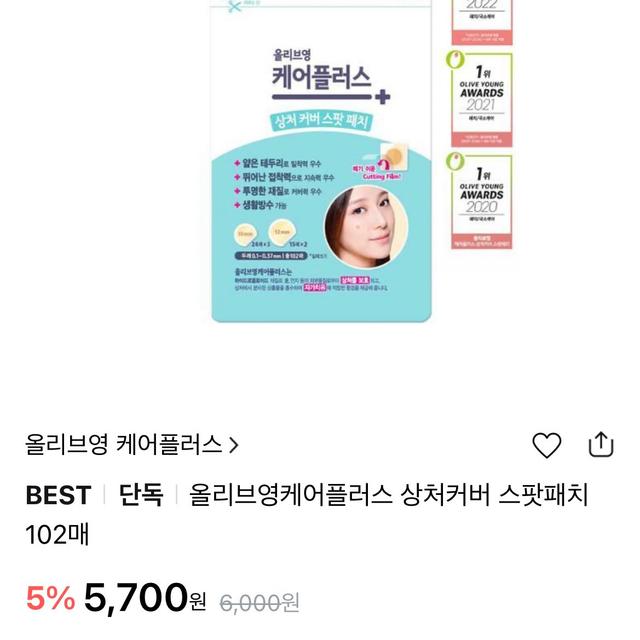Image resolution: width=640 pixels, height=640 pixels.
Task: Click the teal 상처 커버 스팟 패치 banner
Action: [x=322, y=121]
